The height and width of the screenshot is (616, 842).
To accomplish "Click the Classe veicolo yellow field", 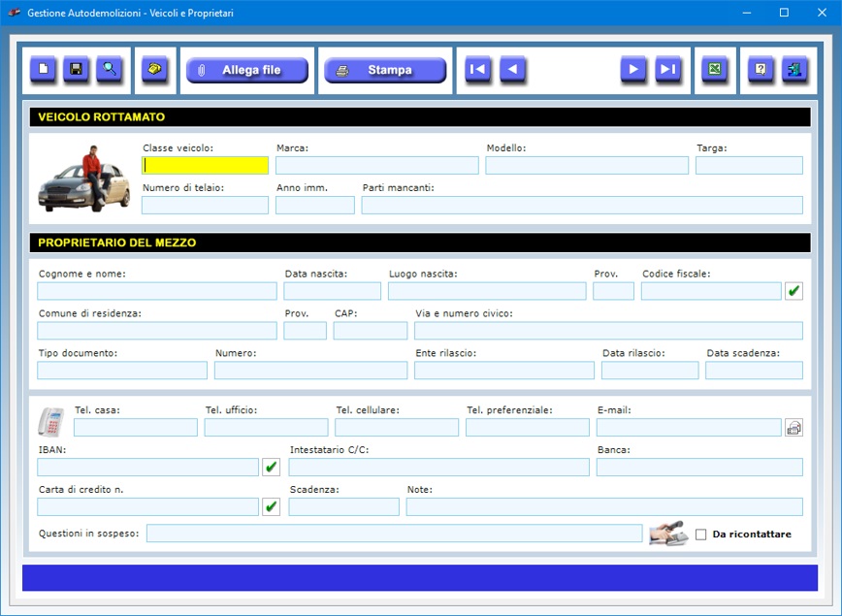I will click(x=205, y=166).
